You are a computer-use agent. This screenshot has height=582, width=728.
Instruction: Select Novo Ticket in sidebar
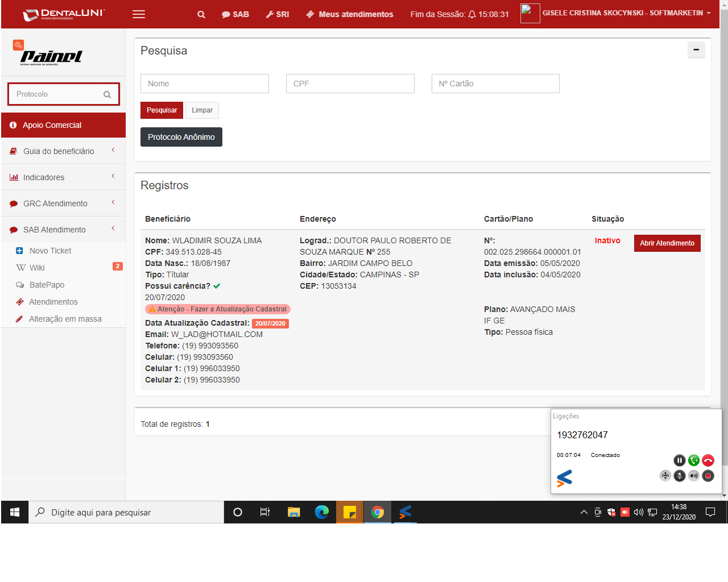(50, 251)
